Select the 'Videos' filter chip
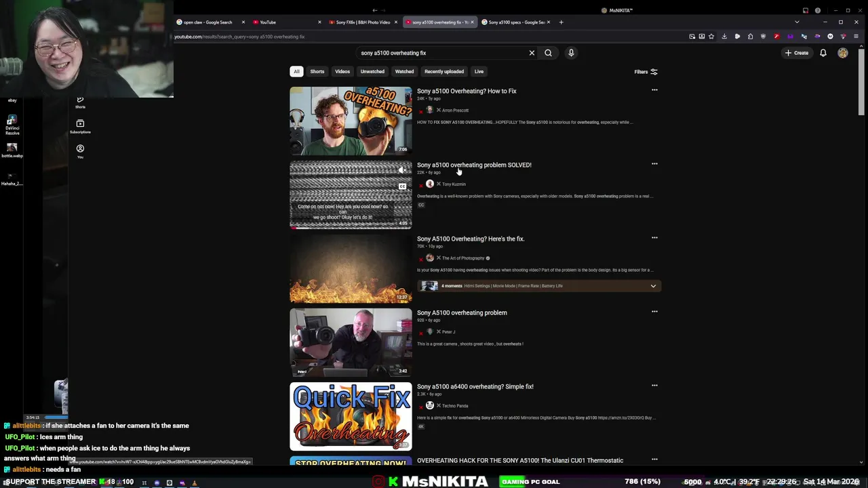Viewport: 868px width, 488px height. click(342, 71)
